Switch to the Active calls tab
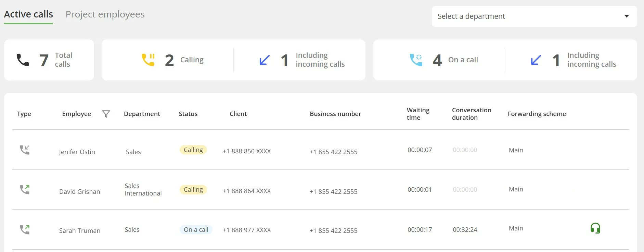 (x=28, y=14)
